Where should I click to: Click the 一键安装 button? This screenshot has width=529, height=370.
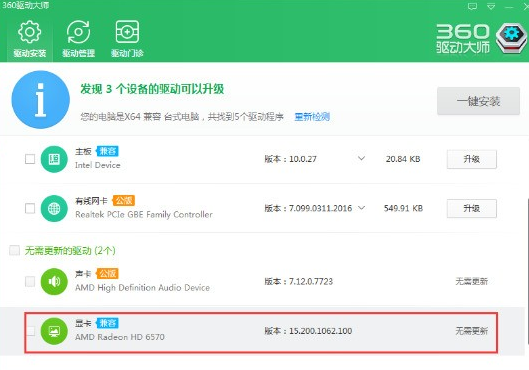click(478, 101)
